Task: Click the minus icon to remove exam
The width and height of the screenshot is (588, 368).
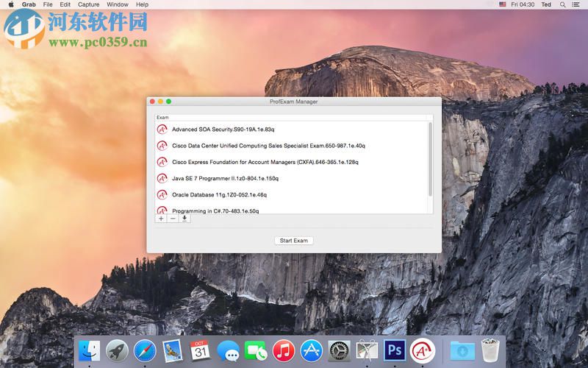Action: (173, 219)
